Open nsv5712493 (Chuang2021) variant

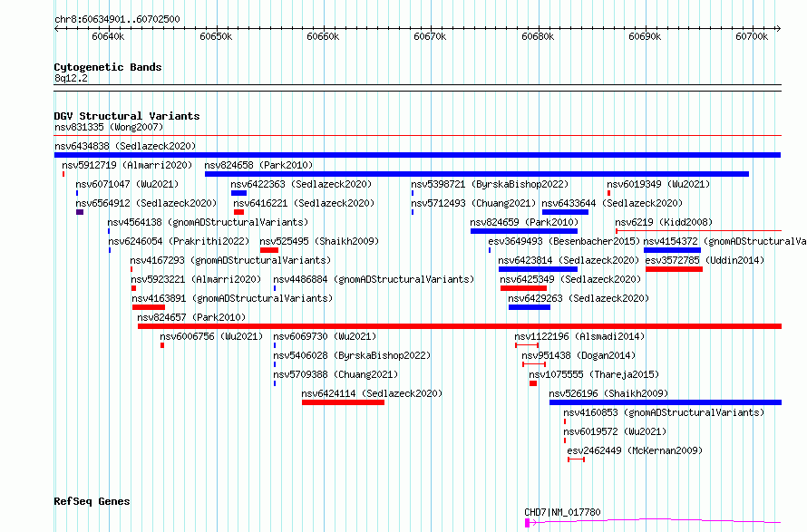pos(473,203)
